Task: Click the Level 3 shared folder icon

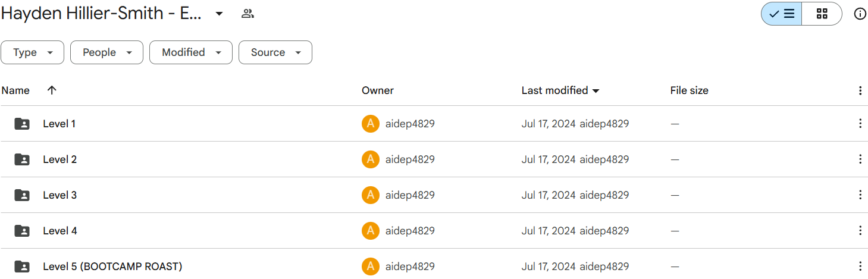Action: (x=22, y=195)
